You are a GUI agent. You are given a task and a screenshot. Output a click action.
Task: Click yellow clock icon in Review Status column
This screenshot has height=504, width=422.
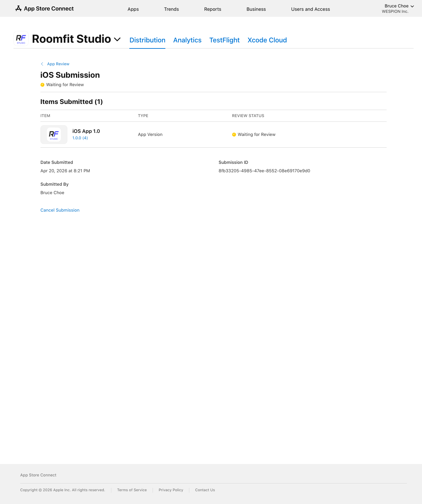(x=234, y=135)
